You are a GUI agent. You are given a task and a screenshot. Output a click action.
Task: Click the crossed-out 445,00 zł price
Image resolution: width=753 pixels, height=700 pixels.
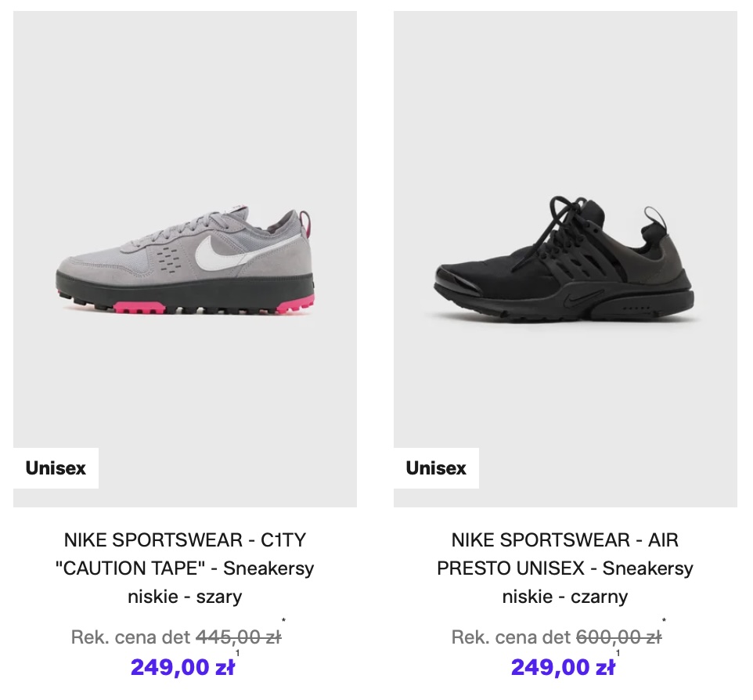(238, 637)
